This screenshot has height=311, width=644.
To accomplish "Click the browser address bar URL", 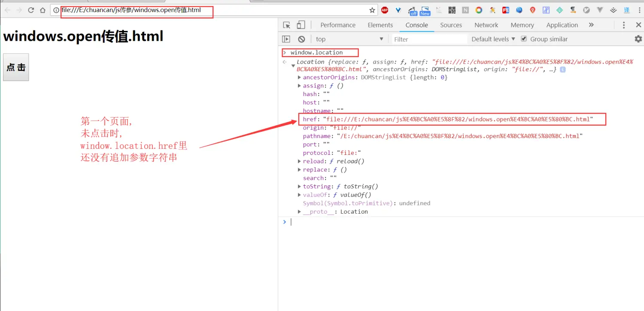I will (x=131, y=10).
